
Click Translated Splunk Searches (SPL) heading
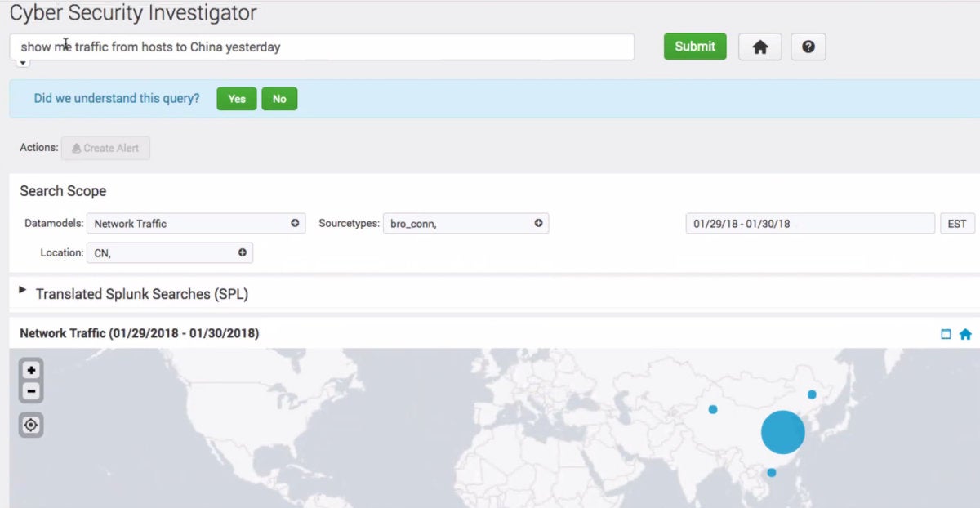tap(142, 294)
